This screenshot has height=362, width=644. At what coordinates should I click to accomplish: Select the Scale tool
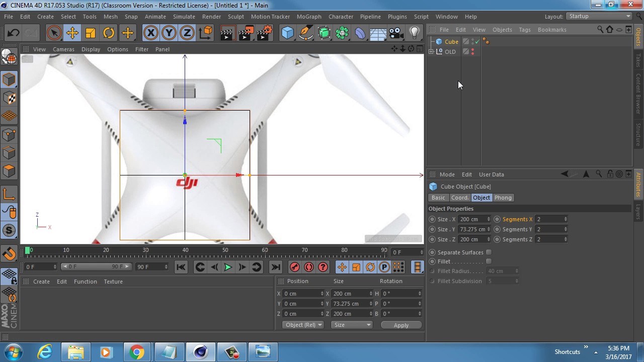91,34
